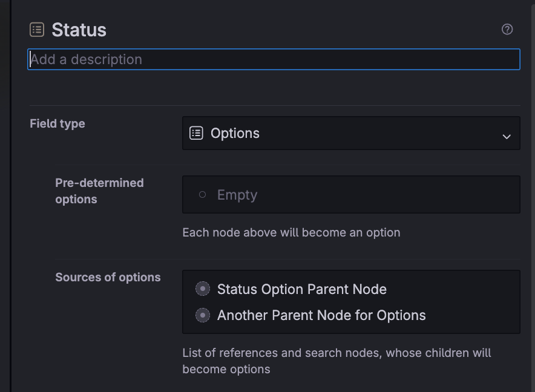
Task: Click the Status title to rename the field
Action: 79,28
